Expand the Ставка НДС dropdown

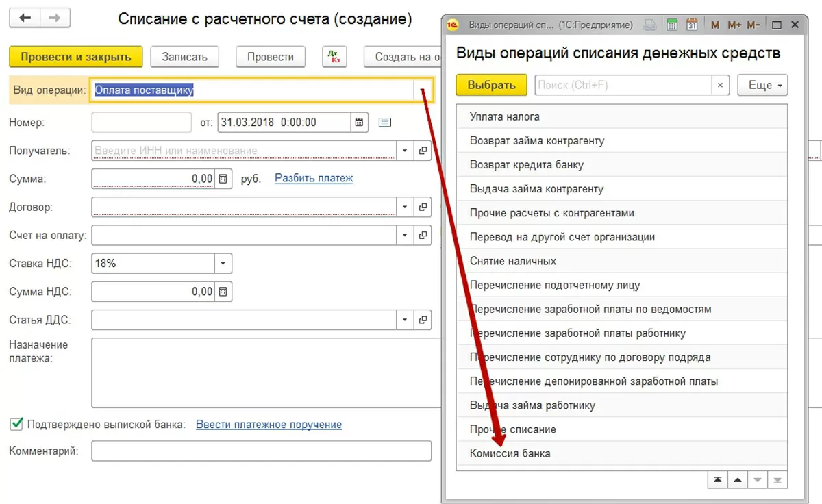tap(223, 264)
